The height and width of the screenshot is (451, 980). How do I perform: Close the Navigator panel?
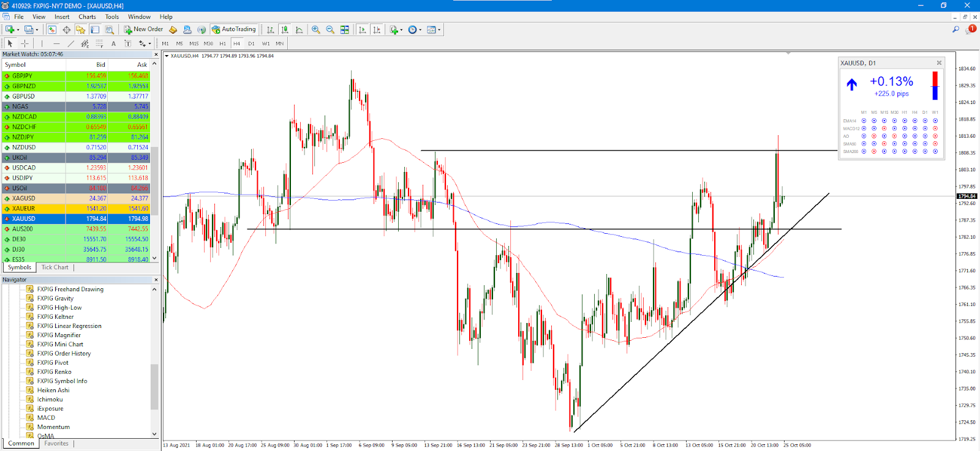(x=156, y=280)
